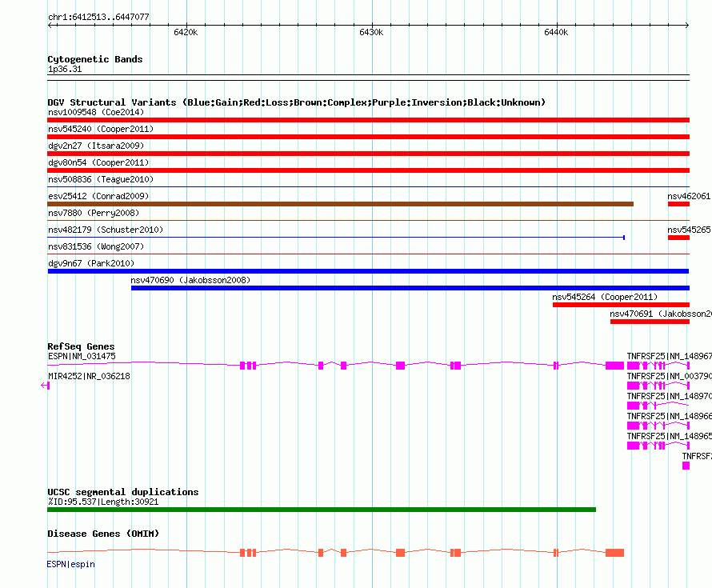Select the brown esv25412 (Conrad2009) complex bar
The height and width of the screenshot is (588, 712).
click(341, 204)
